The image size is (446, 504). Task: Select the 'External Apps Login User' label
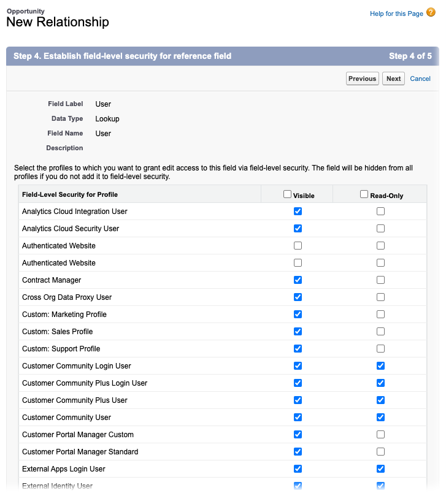click(64, 469)
